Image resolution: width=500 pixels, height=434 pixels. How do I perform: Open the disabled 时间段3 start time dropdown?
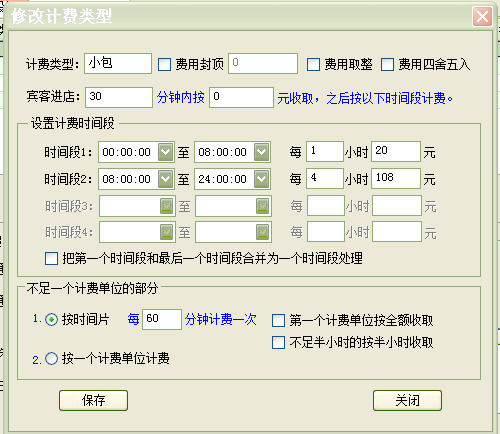click(x=167, y=206)
